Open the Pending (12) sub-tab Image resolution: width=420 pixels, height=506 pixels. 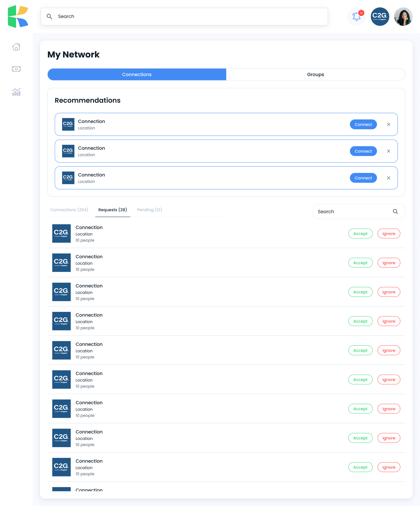point(149,210)
